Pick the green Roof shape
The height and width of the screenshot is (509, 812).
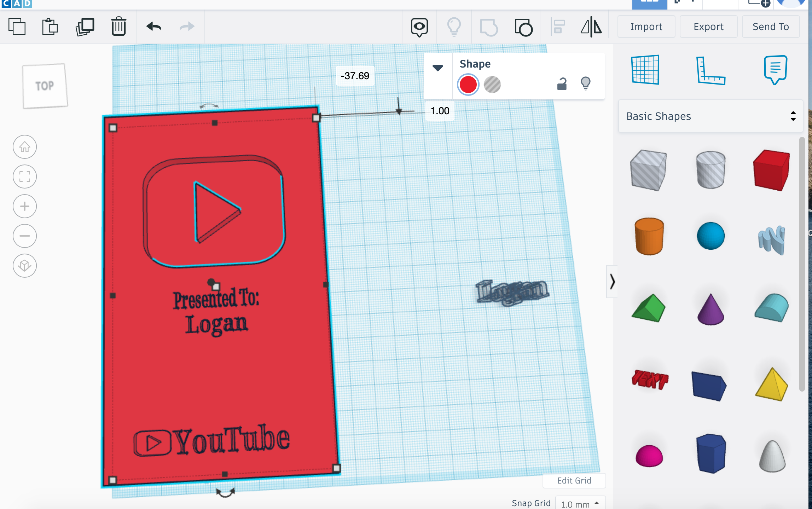coord(649,308)
